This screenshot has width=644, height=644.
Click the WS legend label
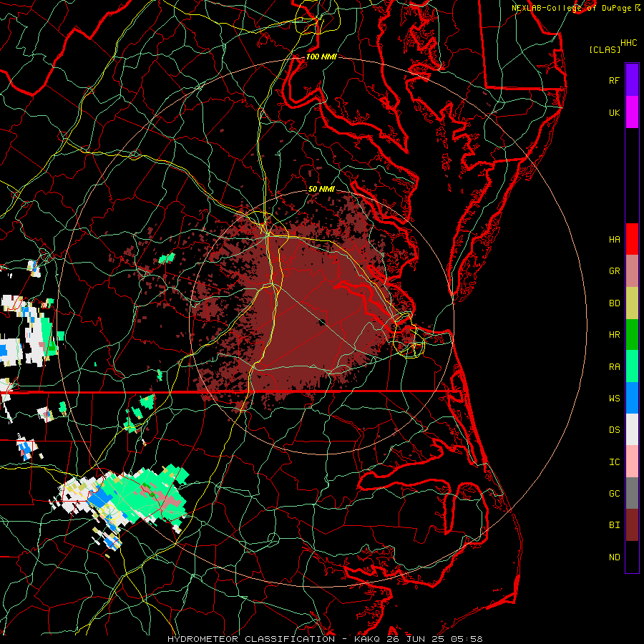click(615, 399)
